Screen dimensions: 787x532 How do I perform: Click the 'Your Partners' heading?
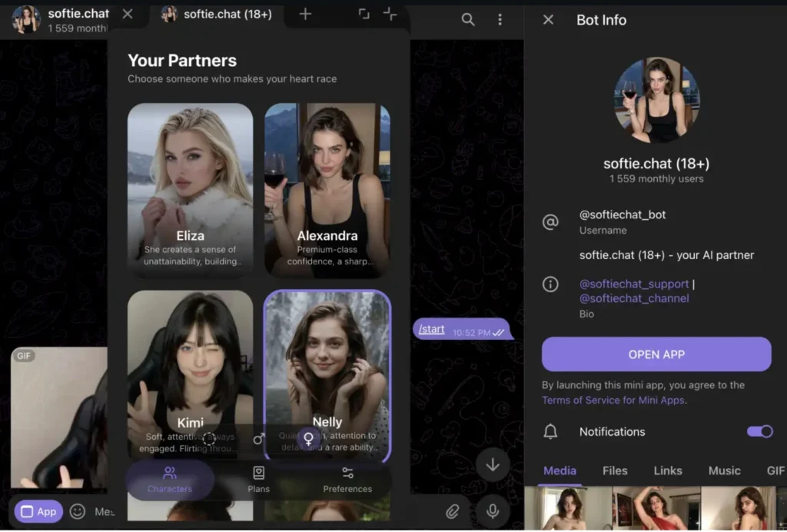[x=181, y=61]
